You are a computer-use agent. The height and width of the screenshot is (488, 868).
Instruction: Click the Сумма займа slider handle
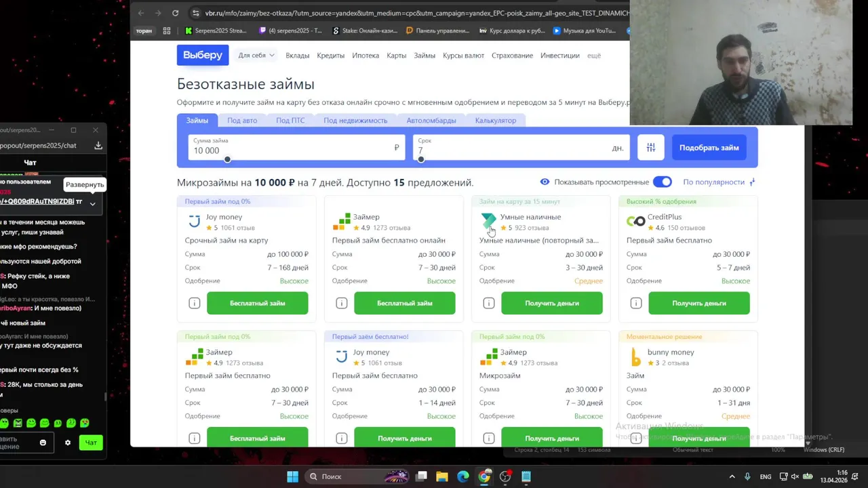point(227,159)
